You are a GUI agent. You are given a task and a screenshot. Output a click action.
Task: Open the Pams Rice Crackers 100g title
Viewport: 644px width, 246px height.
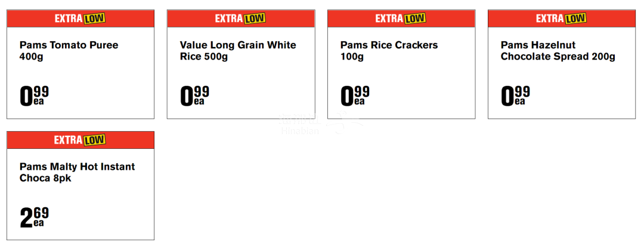click(x=389, y=51)
